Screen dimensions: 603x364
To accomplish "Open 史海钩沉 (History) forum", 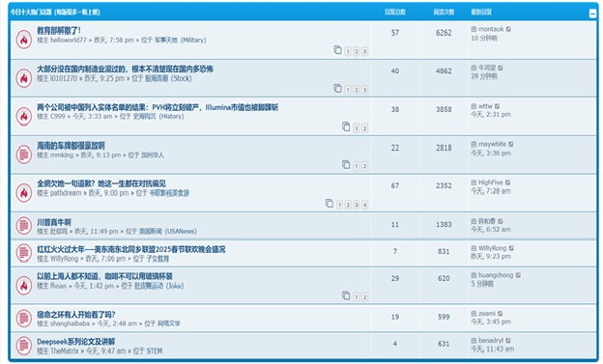I will (158, 117).
